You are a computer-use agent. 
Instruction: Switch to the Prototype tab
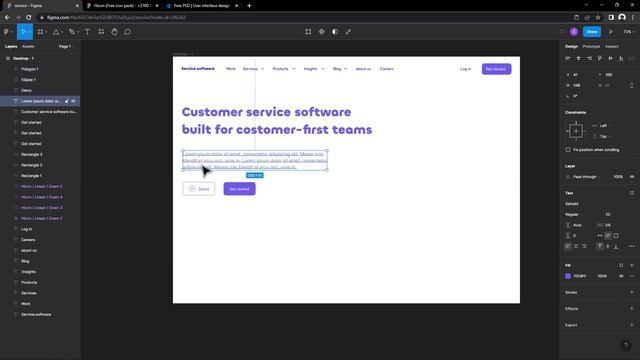coord(591,47)
